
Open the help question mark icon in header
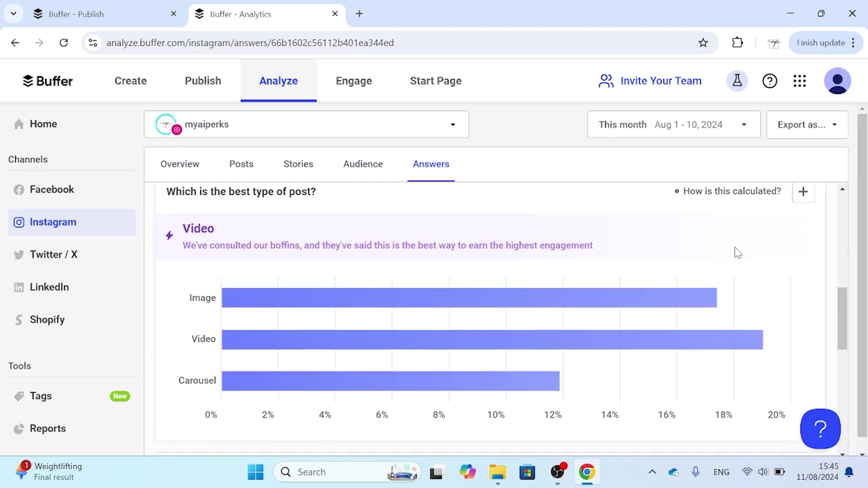(x=769, y=81)
